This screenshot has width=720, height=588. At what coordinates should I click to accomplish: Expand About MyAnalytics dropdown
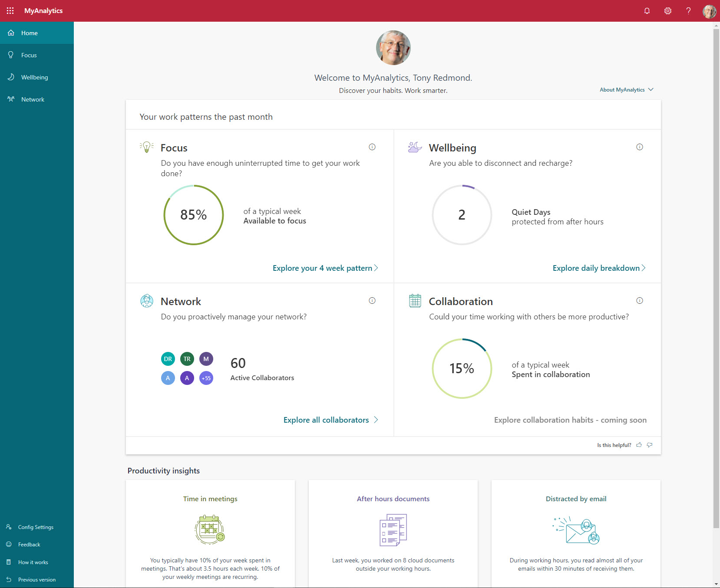coord(626,90)
